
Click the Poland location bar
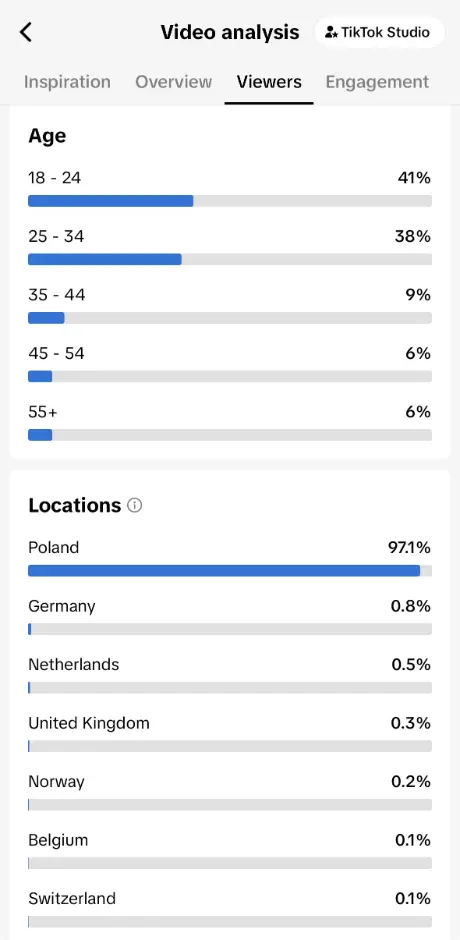pyautogui.click(x=230, y=571)
